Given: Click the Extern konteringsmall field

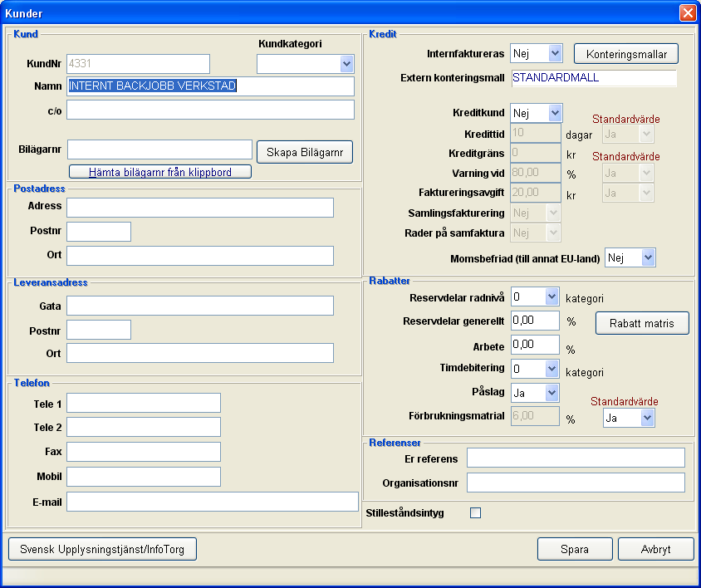Looking at the screenshot, I should tap(594, 78).
